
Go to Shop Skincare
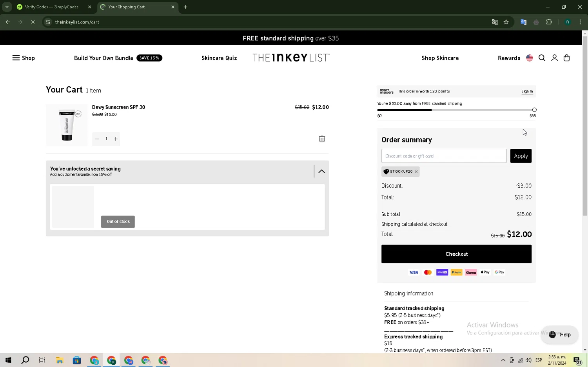[440, 58]
